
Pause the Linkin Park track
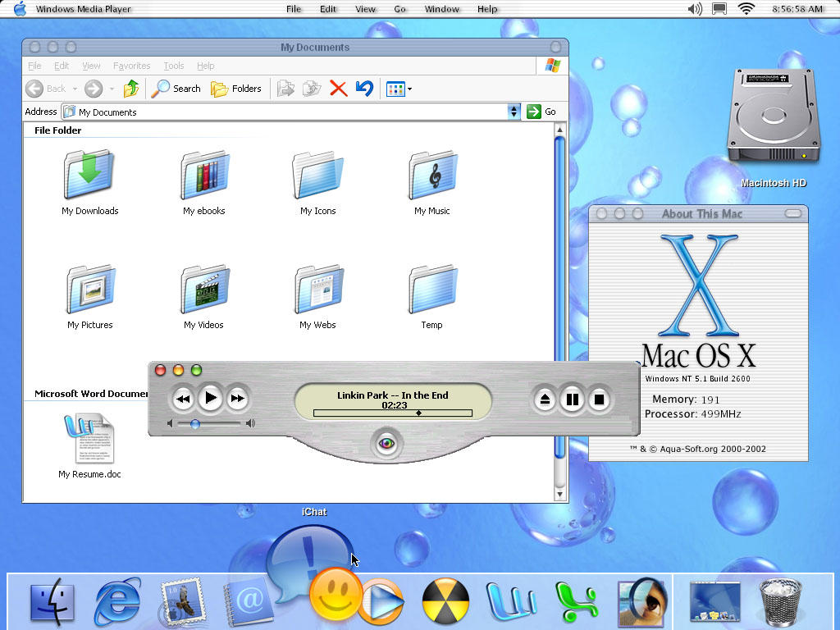572,399
